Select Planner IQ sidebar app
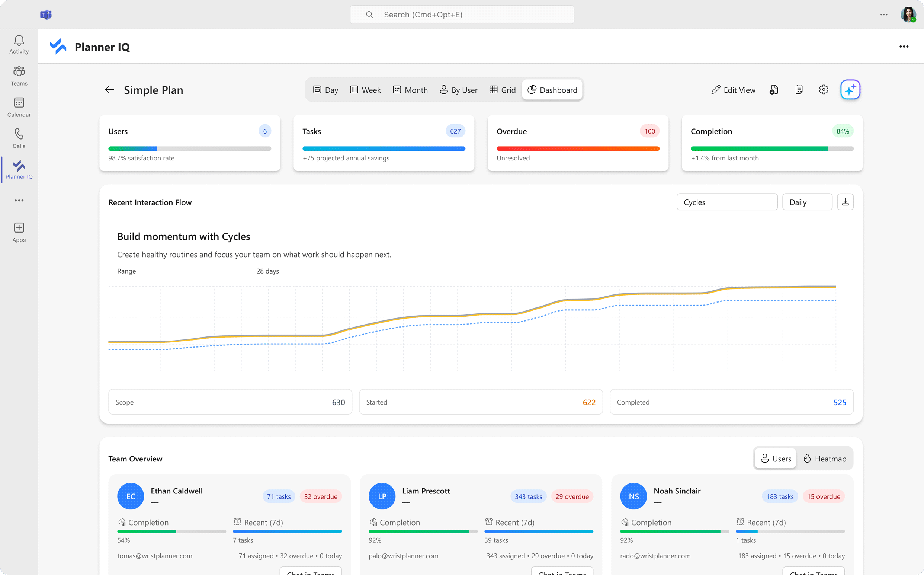The image size is (924, 575). pyautogui.click(x=19, y=170)
